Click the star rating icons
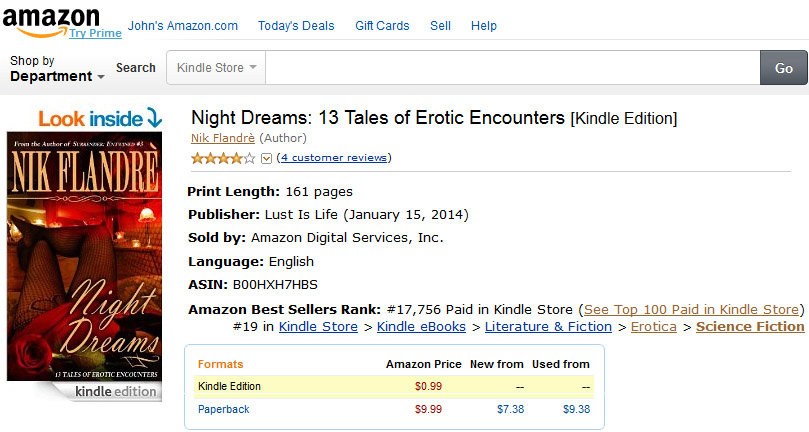Viewport: 809px width, 432px height. click(223, 158)
